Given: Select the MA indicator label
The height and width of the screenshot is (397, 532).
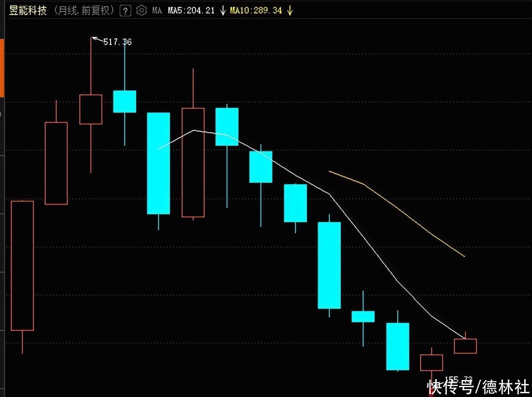Looking at the screenshot, I should coord(157,11).
